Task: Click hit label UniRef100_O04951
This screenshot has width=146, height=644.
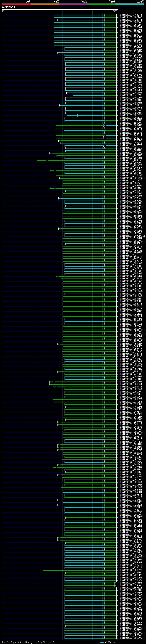Action: click(131, 186)
